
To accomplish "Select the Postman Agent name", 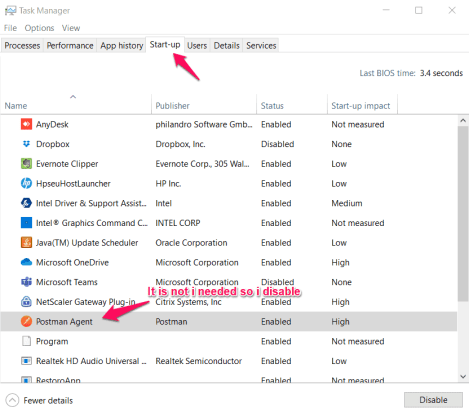I will (64, 322).
